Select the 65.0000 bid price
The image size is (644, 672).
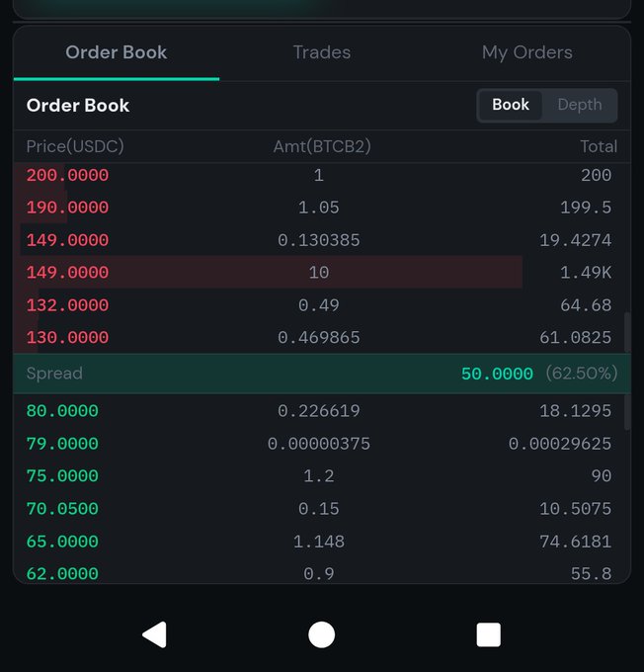62,542
